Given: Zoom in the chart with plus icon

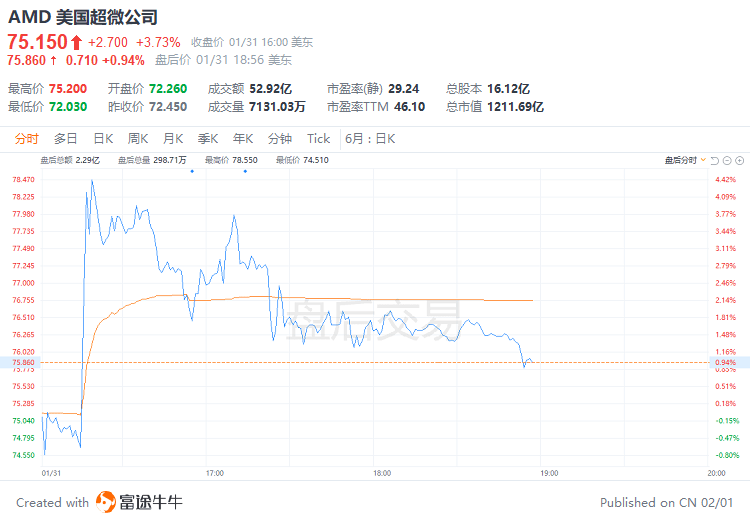Looking at the screenshot, I should coord(739,161).
